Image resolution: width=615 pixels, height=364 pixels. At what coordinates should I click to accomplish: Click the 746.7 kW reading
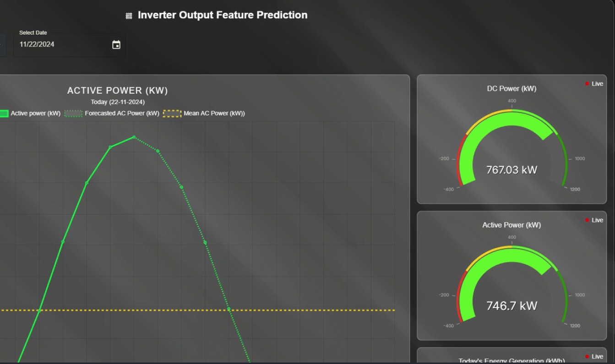pyautogui.click(x=512, y=306)
